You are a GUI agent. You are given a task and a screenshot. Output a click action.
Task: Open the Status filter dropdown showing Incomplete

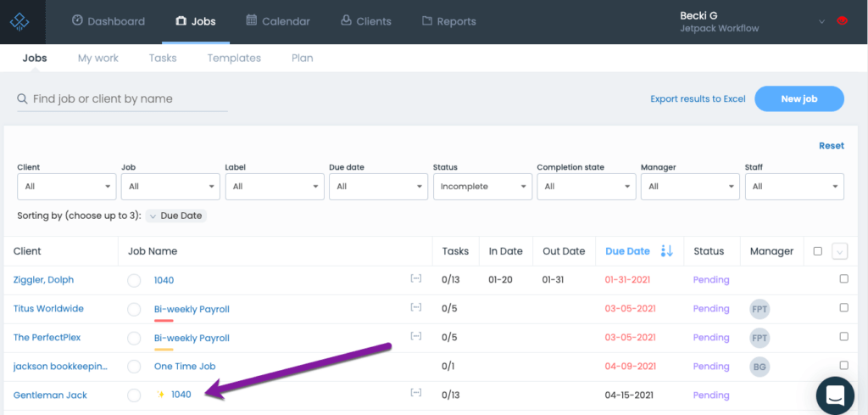pos(482,187)
